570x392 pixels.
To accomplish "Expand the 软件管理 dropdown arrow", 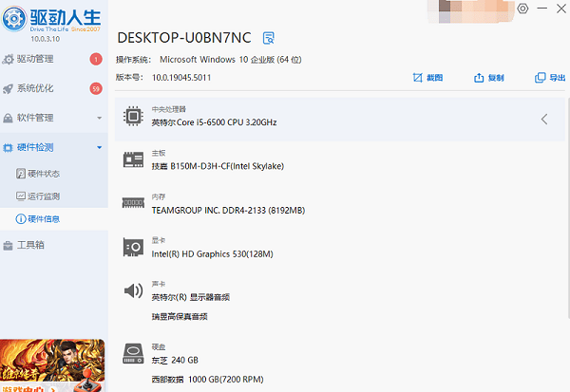I will pos(99,118).
